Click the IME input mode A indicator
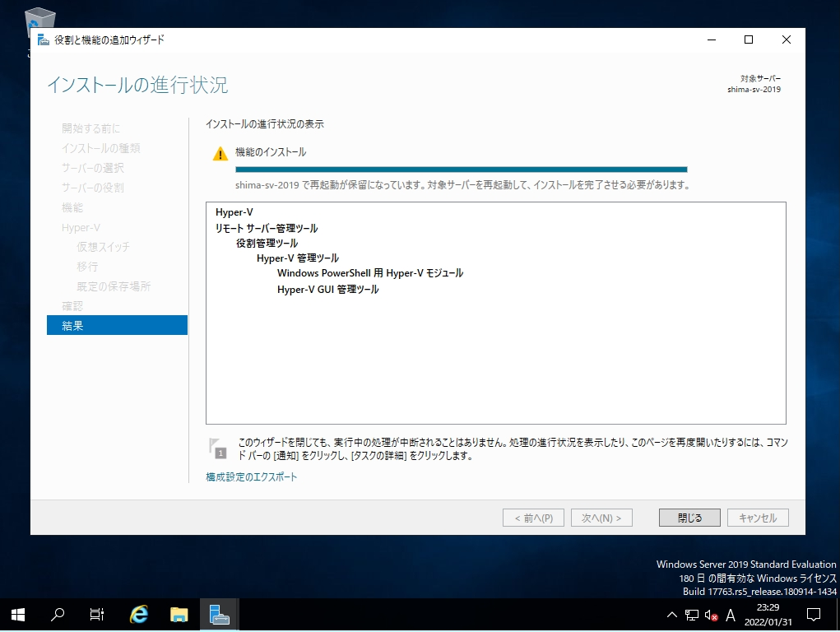 731,616
